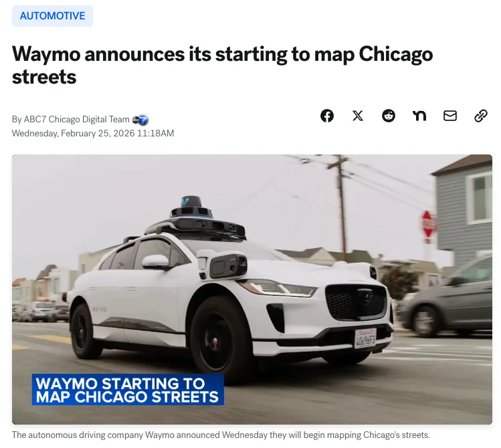Click the white Waymo car's front grille
Viewport: 501px width, 448px height.
click(357, 302)
